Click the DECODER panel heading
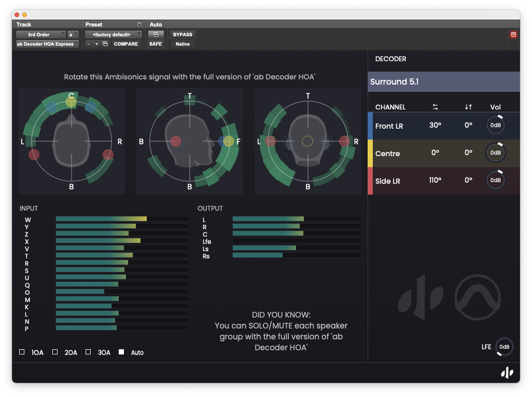532x397 pixels. pyautogui.click(x=390, y=59)
